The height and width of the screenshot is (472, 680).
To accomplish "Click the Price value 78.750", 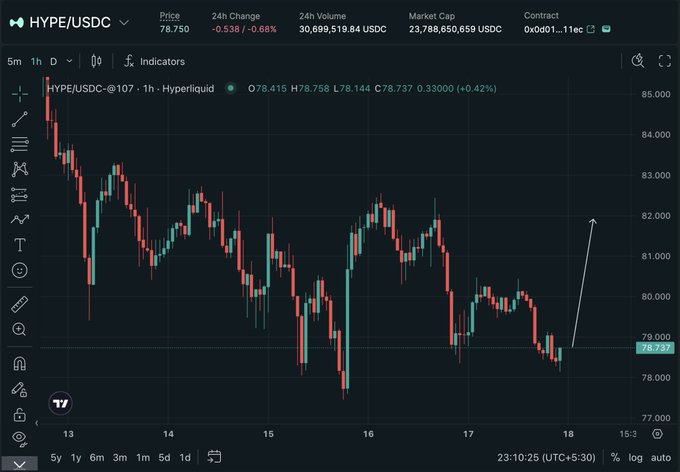I will point(174,29).
